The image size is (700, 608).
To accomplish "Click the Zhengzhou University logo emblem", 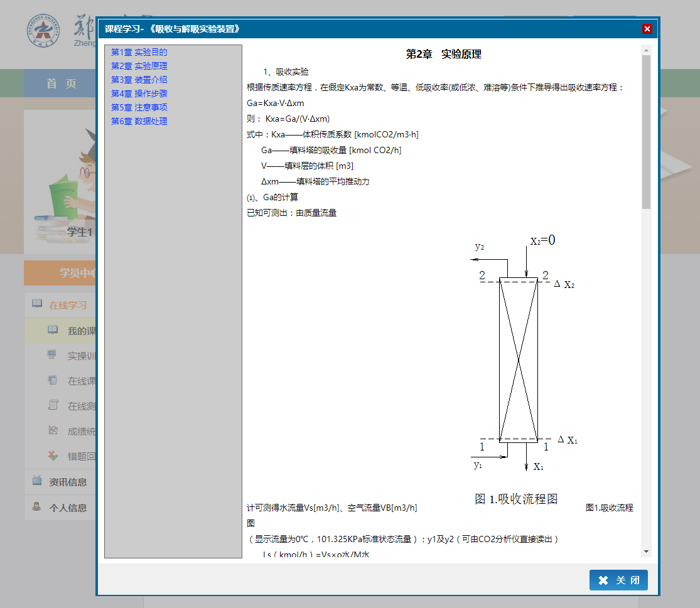I will 44,31.
